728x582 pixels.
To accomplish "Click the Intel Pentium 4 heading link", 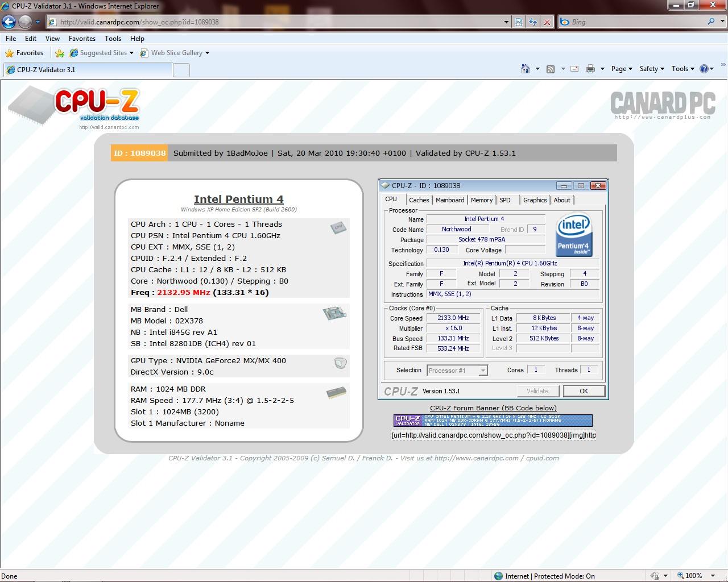I will pyautogui.click(x=239, y=199).
